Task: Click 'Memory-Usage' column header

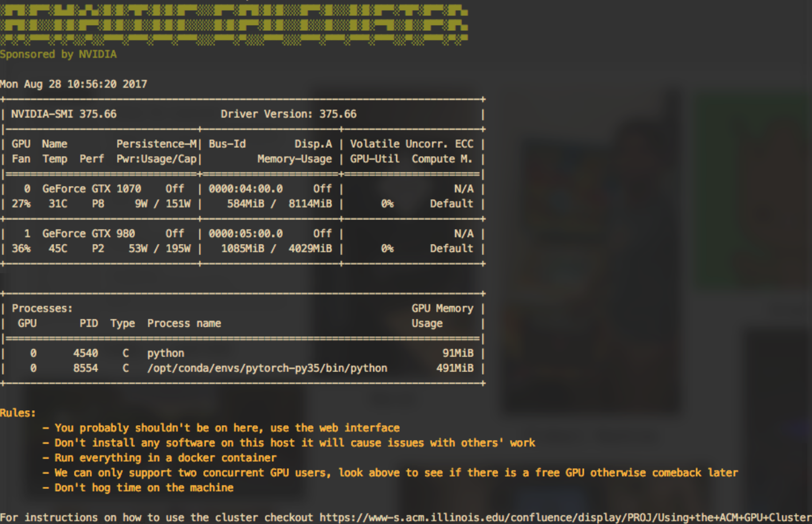Action: [295, 159]
